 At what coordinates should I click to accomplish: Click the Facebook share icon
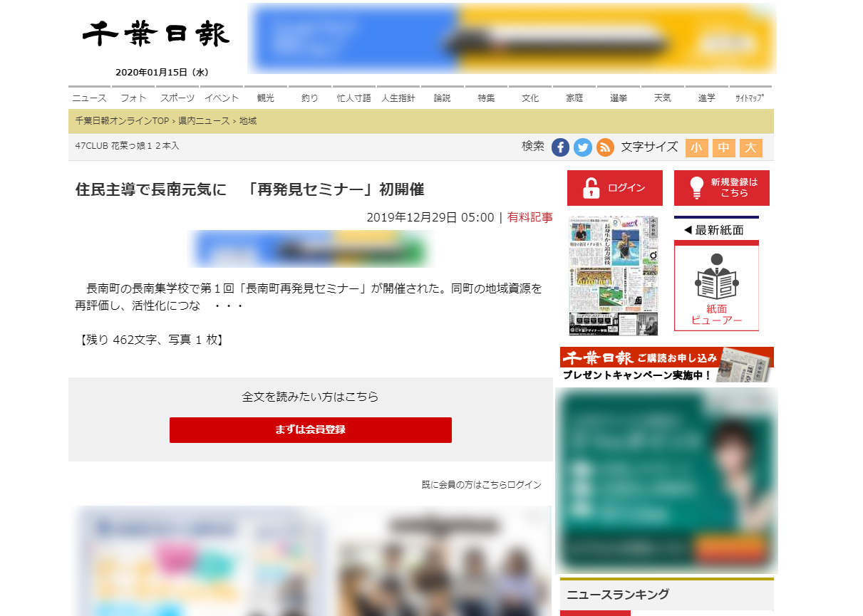(x=560, y=147)
